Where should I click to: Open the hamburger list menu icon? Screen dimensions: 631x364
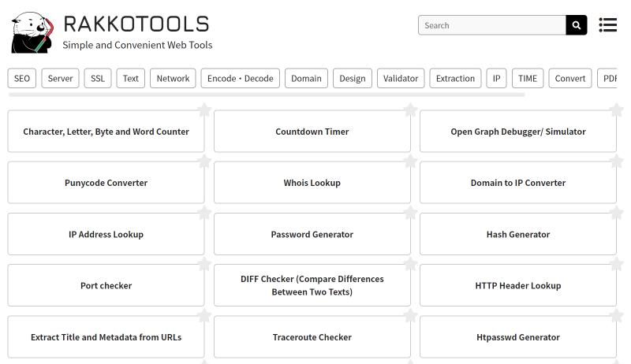[607, 25]
